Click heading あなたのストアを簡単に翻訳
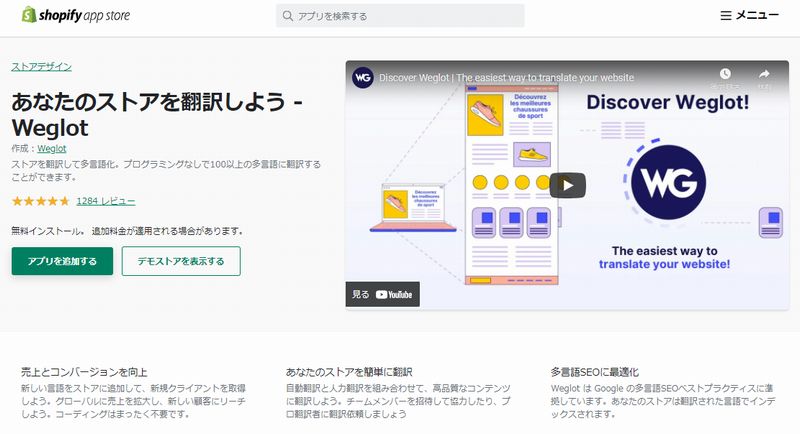Viewport: 800px width, 434px height. [349, 372]
